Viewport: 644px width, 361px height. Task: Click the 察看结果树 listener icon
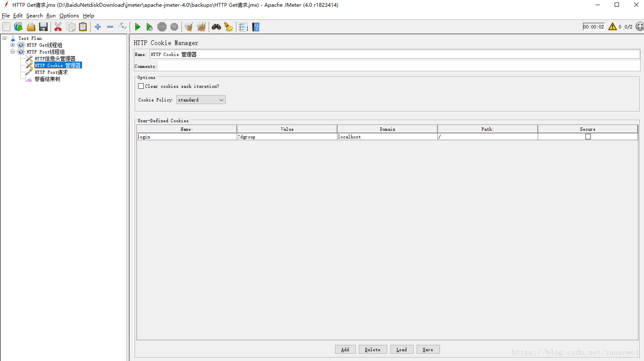(x=29, y=79)
